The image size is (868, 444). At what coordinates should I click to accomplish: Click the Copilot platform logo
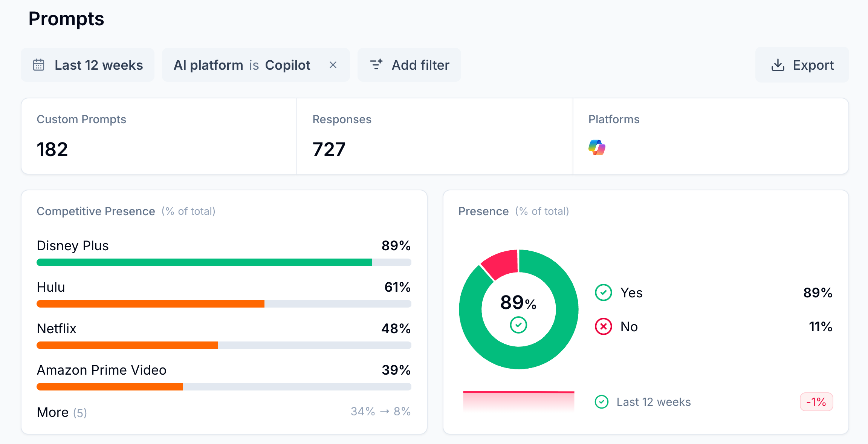597,148
